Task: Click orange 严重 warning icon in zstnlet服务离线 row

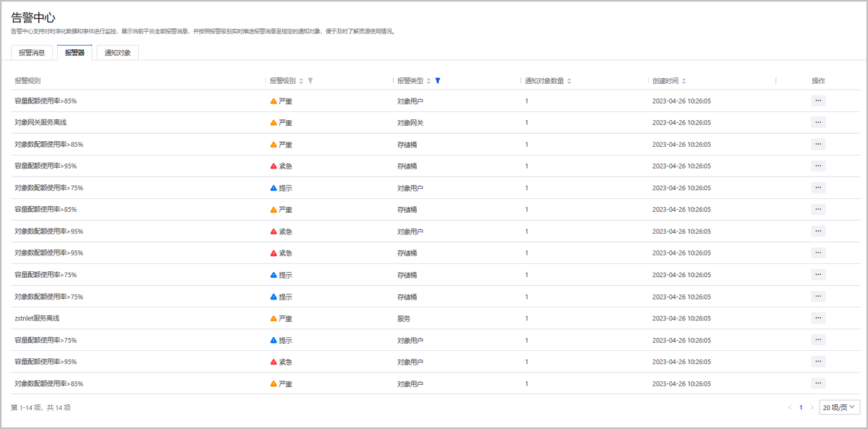Action: pyautogui.click(x=273, y=318)
